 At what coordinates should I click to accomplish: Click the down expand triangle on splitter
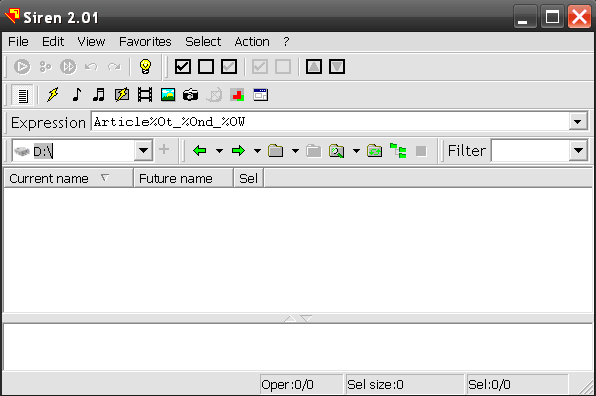pyautogui.click(x=306, y=318)
